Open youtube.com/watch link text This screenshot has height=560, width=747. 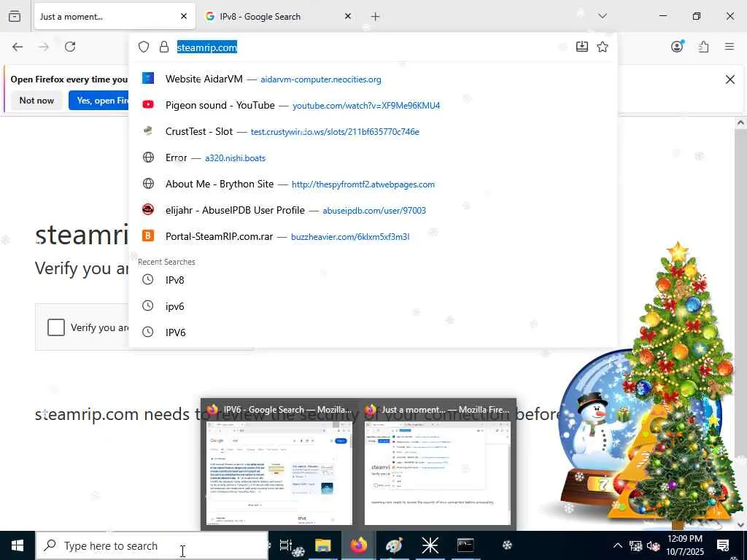point(366,106)
